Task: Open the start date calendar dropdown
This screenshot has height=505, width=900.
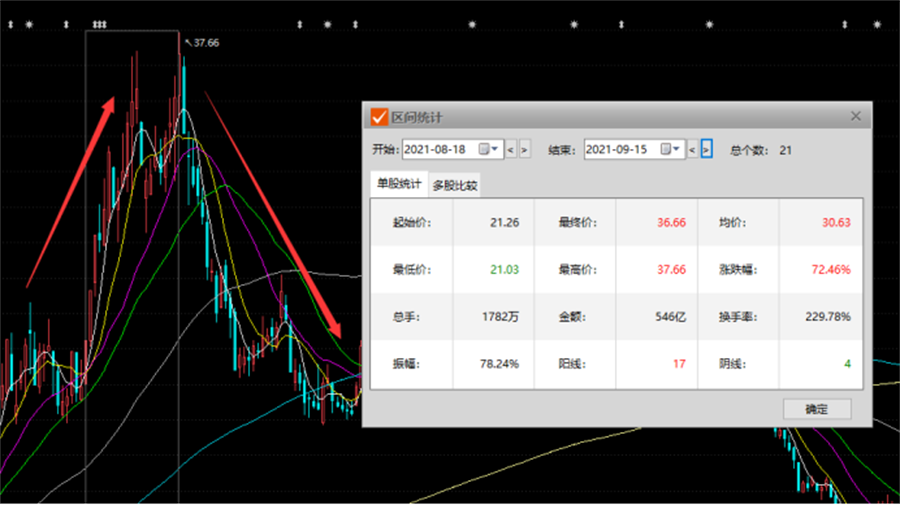Action: click(489, 149)
